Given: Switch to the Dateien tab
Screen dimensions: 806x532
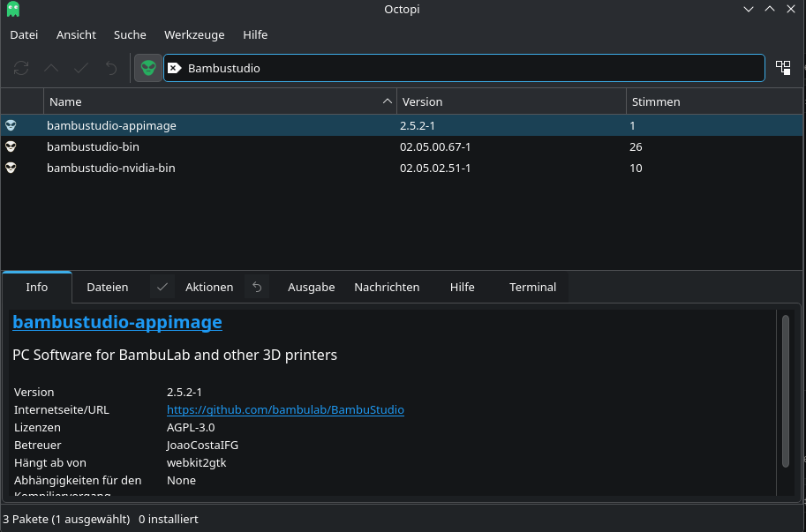Looking at the screenshot, I should [x=108, y=287].
